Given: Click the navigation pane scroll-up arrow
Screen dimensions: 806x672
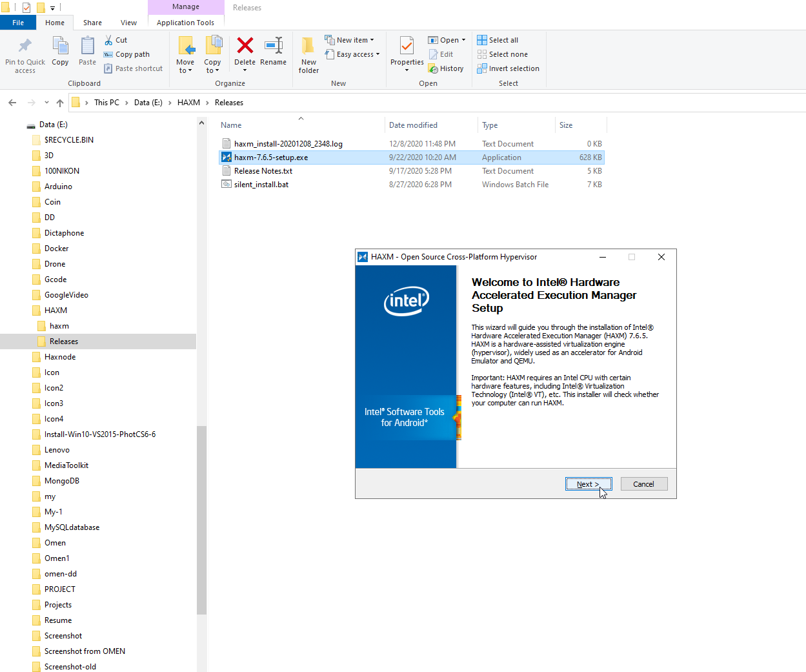Looking at the screenshot, I should (201, 123).
